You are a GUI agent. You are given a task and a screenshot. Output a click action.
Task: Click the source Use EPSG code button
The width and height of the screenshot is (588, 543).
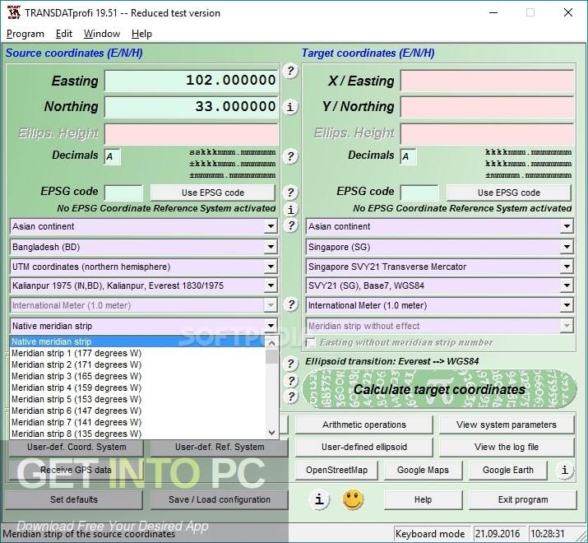pyautogui.click(x=213, y=192)
